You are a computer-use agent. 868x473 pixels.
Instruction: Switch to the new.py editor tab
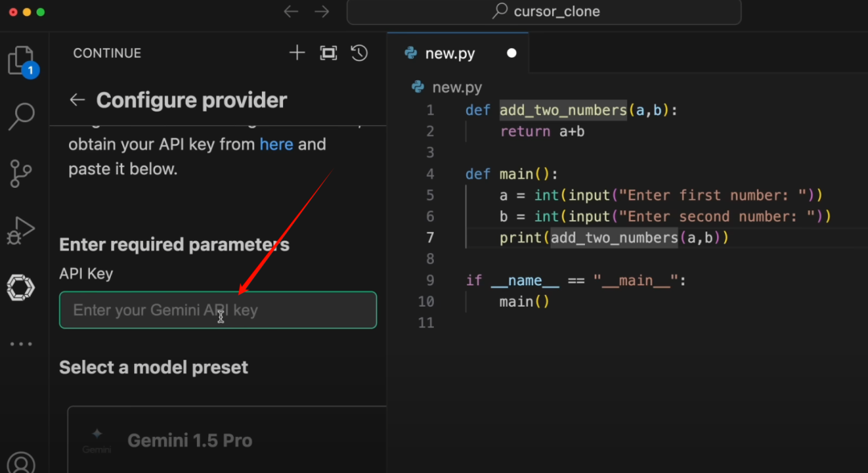click(x=452, y=53)
